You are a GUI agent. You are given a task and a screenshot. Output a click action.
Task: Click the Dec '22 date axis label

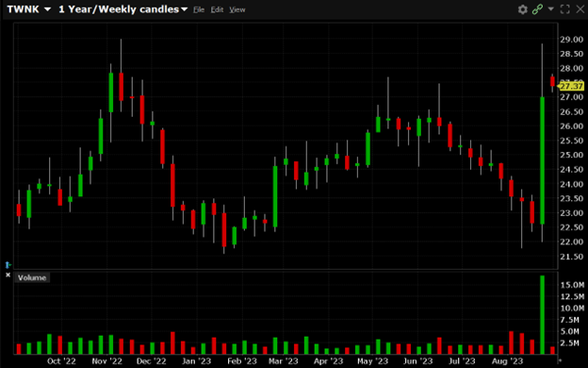click(x=151, y=361)
